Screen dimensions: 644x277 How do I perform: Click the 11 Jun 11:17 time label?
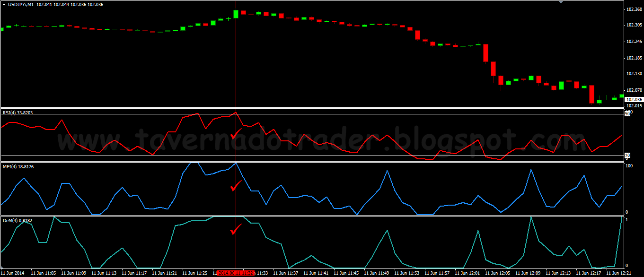click(134, 273)
